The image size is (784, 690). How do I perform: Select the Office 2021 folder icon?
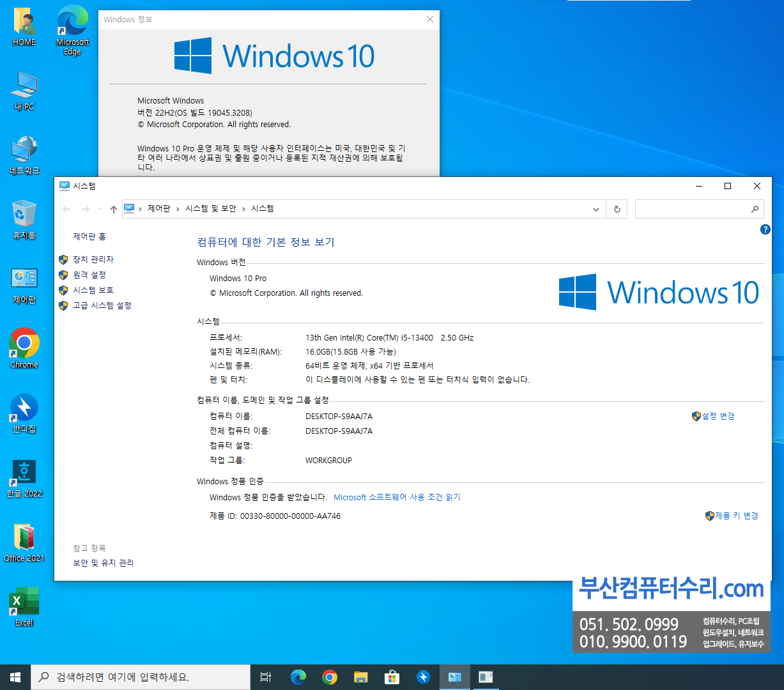(x=24, y=542)
